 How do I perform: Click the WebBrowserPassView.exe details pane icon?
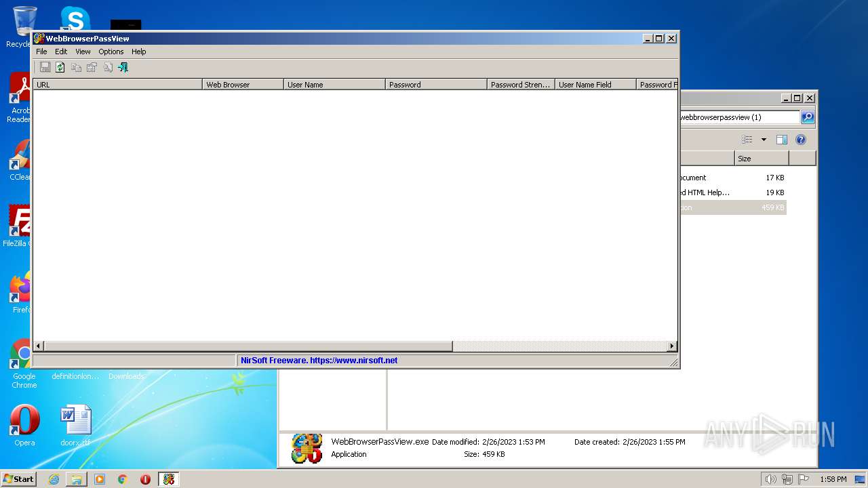click(307, 449)
